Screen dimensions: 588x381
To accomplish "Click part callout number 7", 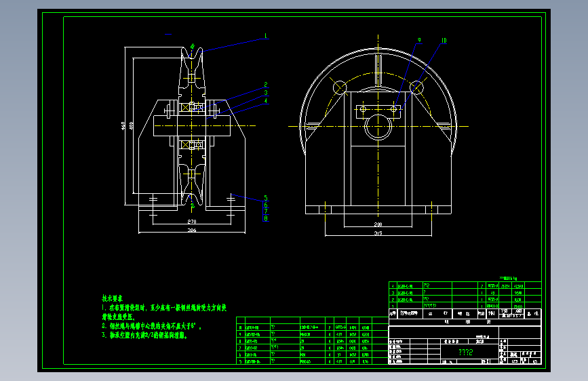I will pyautogui.click(x=266, y=212).
